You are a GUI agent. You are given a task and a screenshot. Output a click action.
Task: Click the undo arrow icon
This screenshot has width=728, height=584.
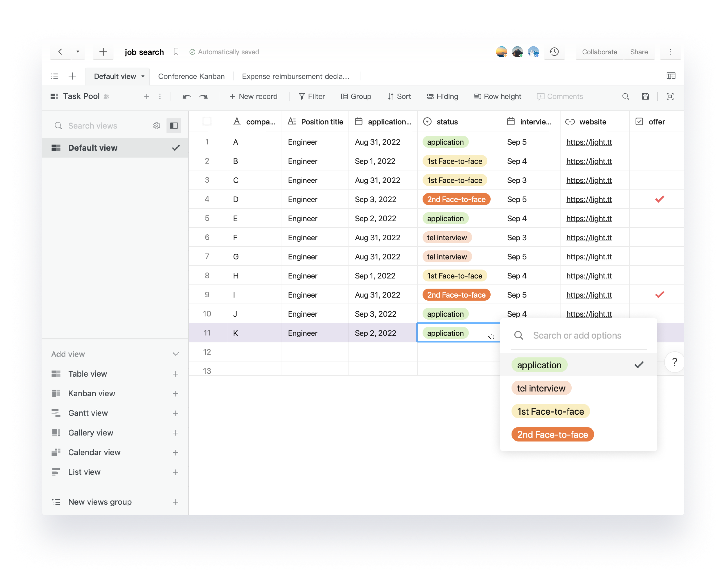[x=187, y=97]
